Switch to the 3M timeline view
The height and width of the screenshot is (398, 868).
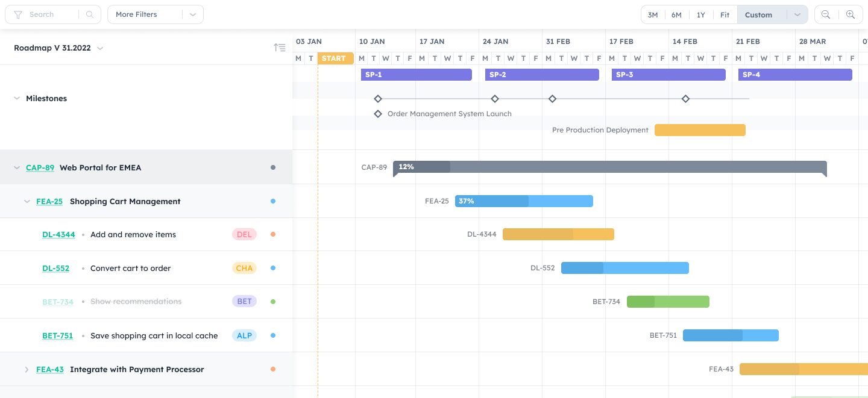tap(653, 14)
